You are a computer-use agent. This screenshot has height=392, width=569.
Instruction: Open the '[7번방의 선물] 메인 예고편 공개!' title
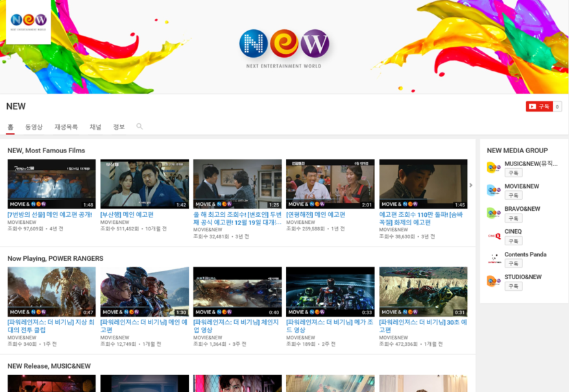pyautogui.click(x=50, y=215)
